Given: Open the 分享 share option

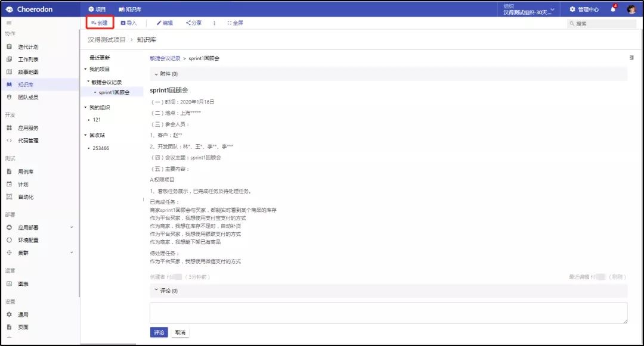Looking at the screenshot, I should (194, 23).
